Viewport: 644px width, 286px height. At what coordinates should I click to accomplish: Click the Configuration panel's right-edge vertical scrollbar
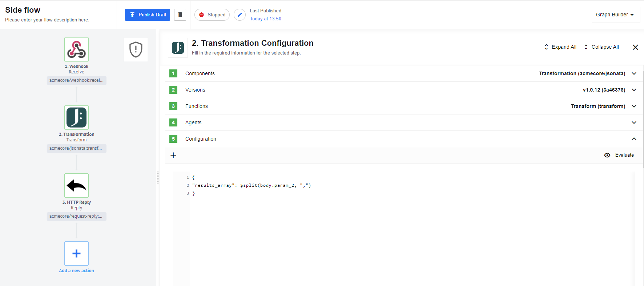(643, 116)
